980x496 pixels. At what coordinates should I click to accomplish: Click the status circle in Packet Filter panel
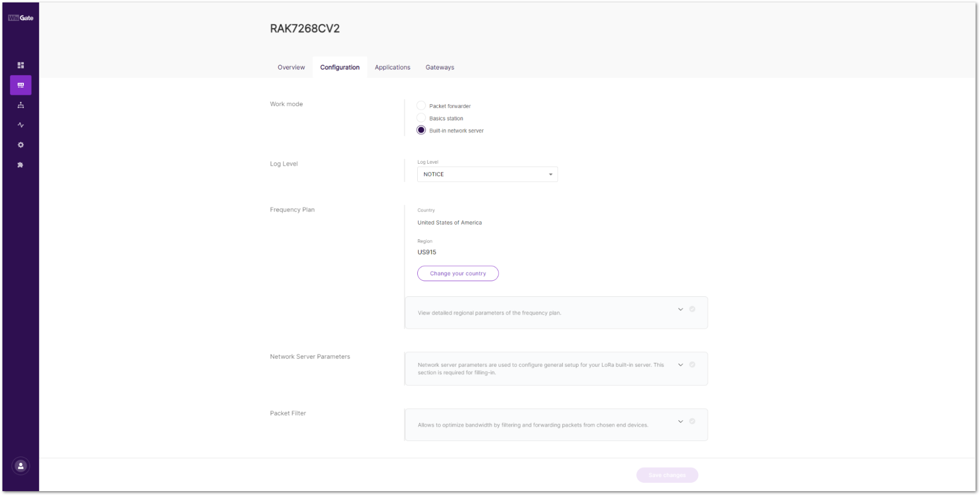pos(692,421)
